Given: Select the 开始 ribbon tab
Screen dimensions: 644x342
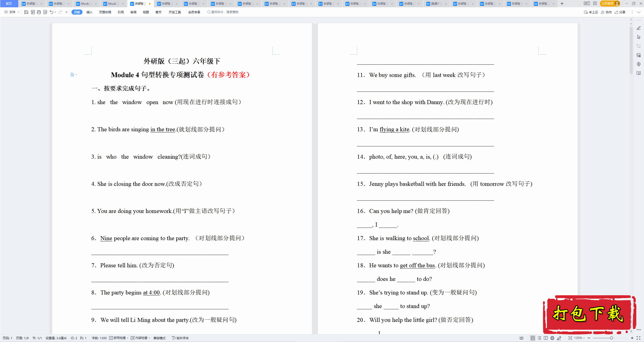Looking at the screenshot, I should click(77, 12).
